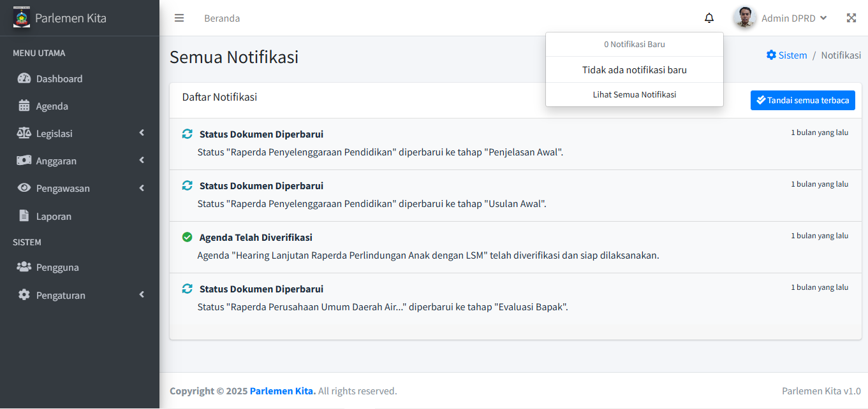Expand the Legislasi submenu chevron

point(142,133)
